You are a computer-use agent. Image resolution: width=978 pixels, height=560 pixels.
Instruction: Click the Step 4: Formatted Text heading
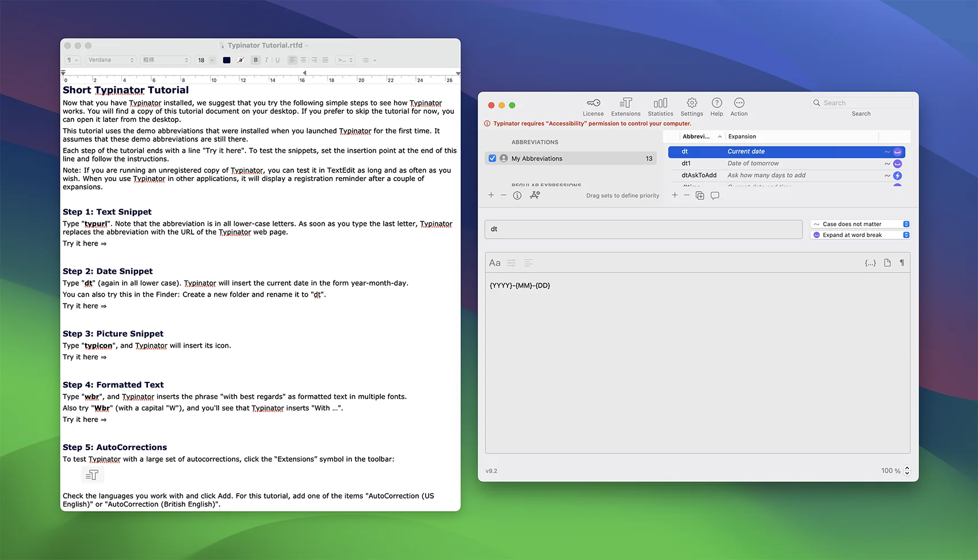click(x=113, y=385)
